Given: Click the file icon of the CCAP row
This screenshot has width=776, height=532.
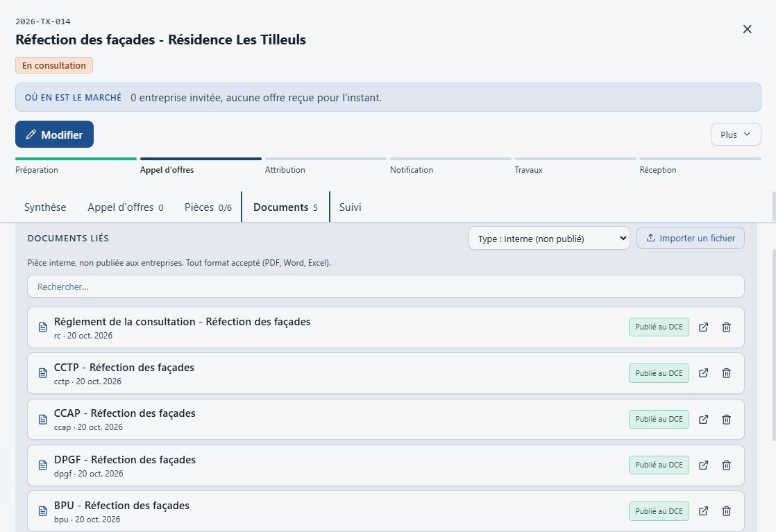Looking at the screenshot, I should pos(43,419).
